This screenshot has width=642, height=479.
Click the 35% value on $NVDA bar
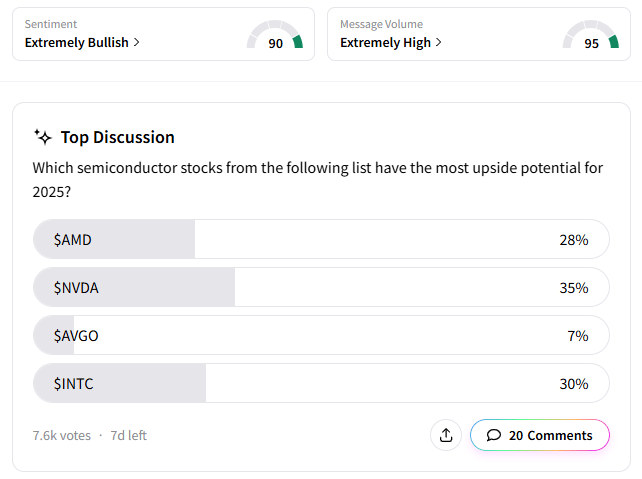(574, 288)
